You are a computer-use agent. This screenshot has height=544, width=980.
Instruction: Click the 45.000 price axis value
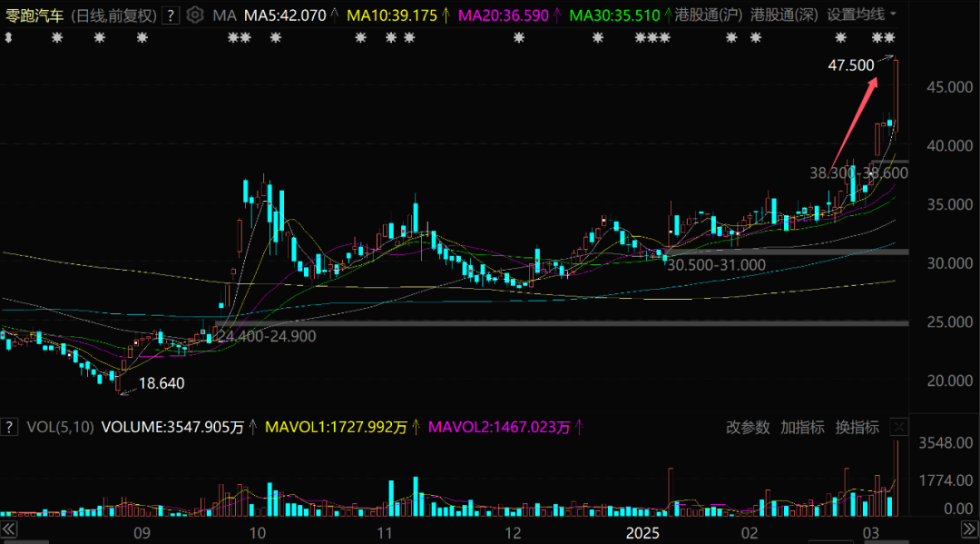[x=949, y=87]
